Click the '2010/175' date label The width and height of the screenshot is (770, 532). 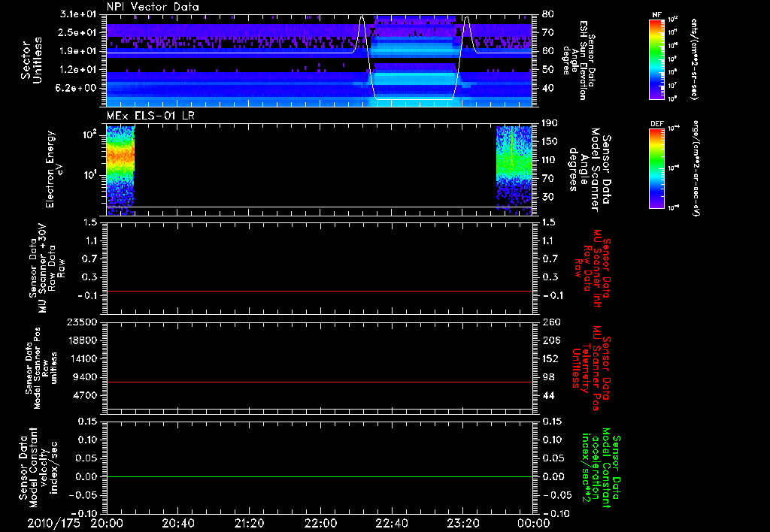[53, 523]
